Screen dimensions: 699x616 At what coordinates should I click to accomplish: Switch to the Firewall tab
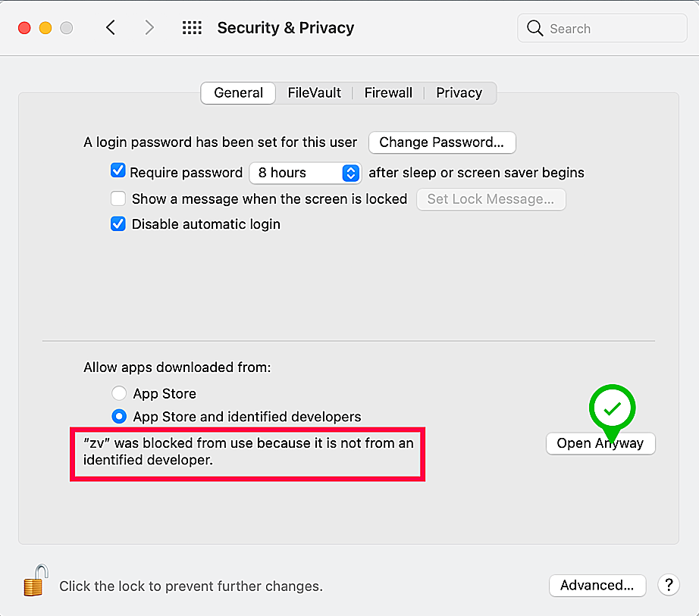tap(388, 93)
